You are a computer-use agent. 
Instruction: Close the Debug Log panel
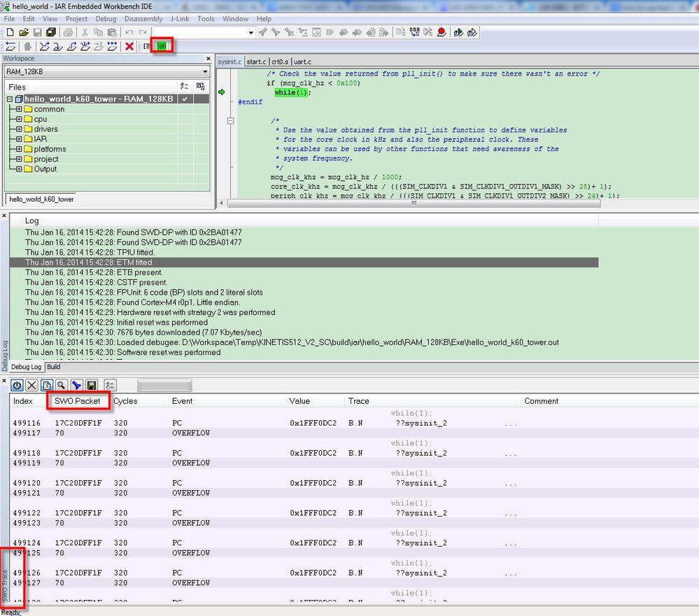4,216
